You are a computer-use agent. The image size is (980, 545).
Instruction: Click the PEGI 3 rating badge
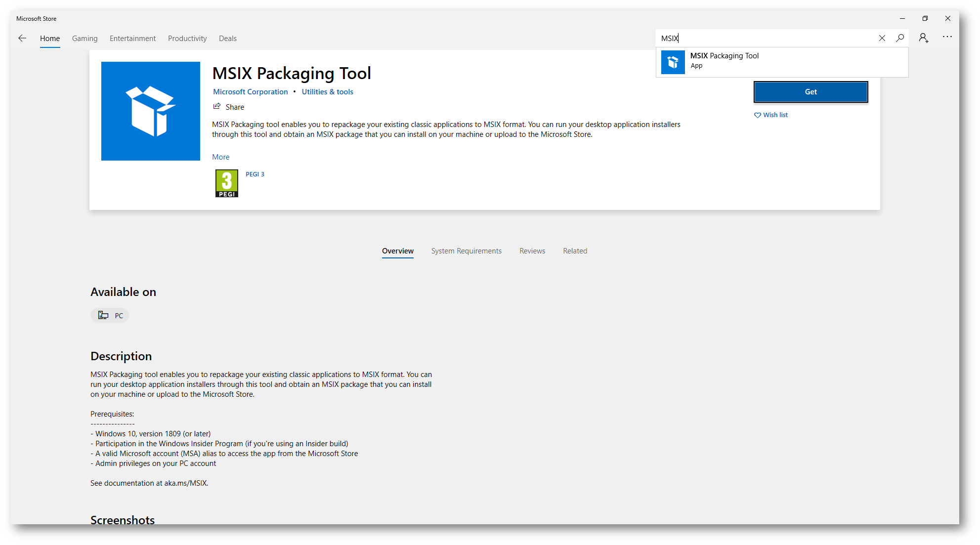click(x=227, y=183)
